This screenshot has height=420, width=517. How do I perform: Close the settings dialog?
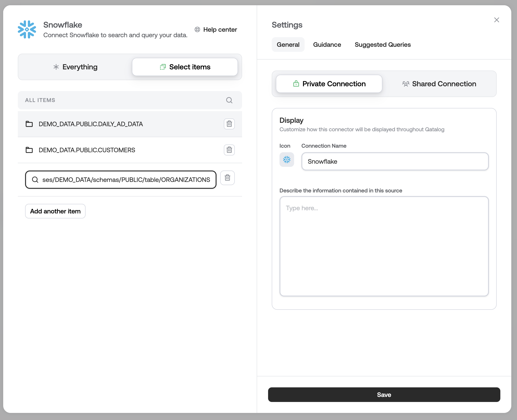point(497,20)
